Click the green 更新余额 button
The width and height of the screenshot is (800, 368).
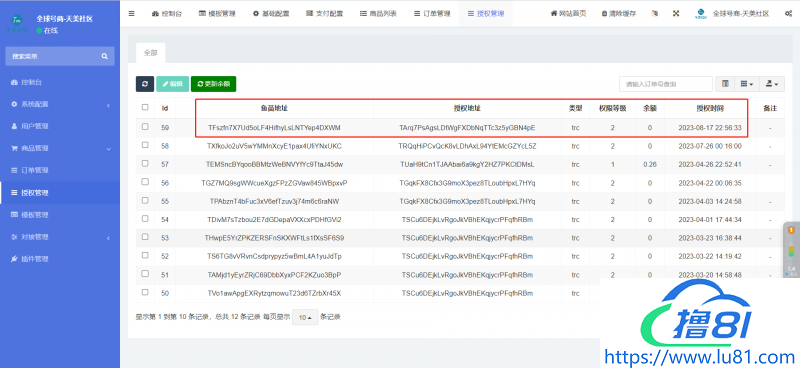(x=213, y=84)
